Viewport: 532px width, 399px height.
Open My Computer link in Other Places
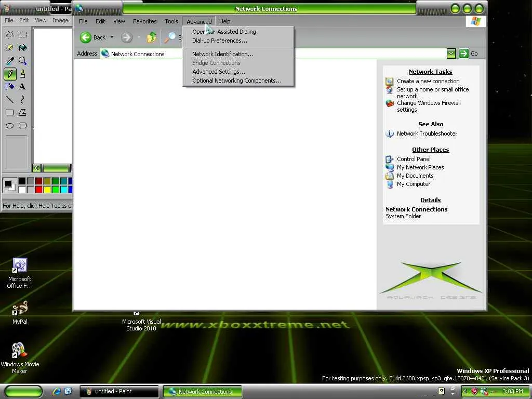(413, 184)
